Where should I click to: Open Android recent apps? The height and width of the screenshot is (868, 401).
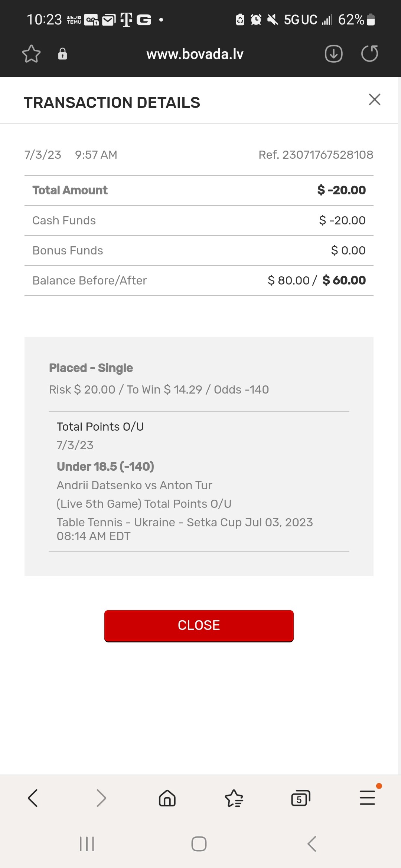click(x=87, y=844)
